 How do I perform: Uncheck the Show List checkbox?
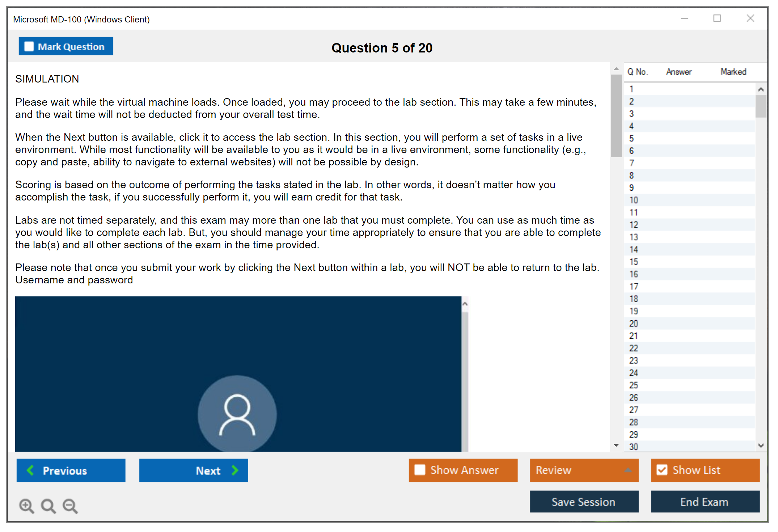click(x=662, y=470)
